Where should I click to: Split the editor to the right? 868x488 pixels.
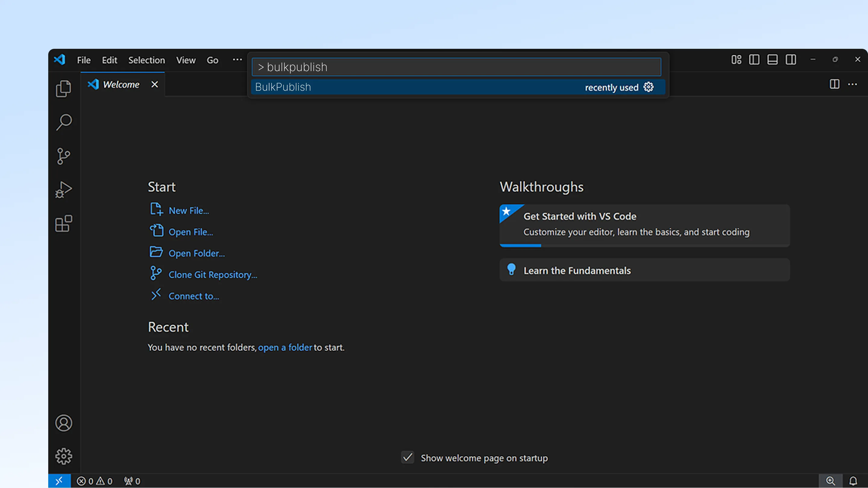pos(834,84)
